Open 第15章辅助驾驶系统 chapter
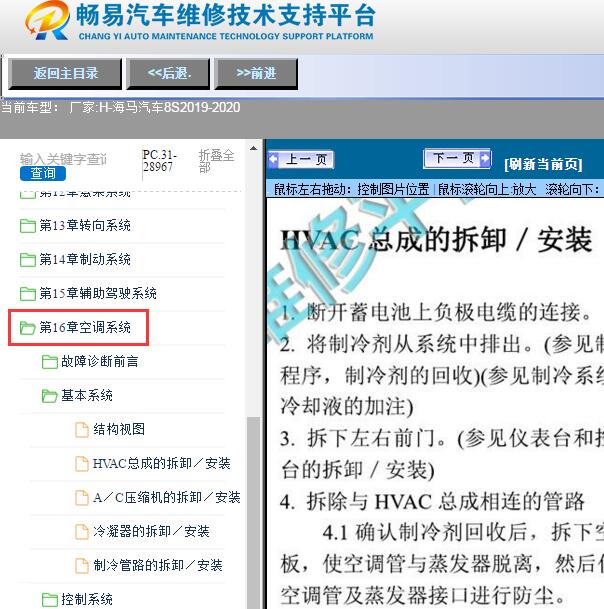The height and width of the screenshot is (609, 604). pos(98,293)
